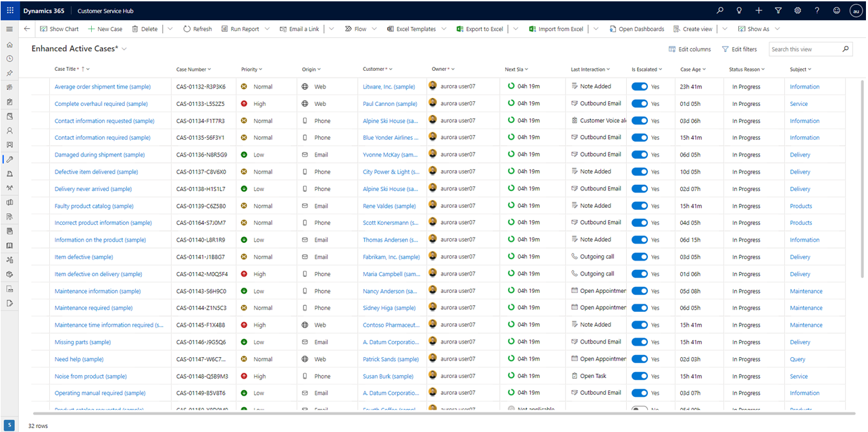Image resolution: width=868 pixels, height=432 pixels.
Task: Open the Settings gear icon
Action: click(x=798, y=11)
